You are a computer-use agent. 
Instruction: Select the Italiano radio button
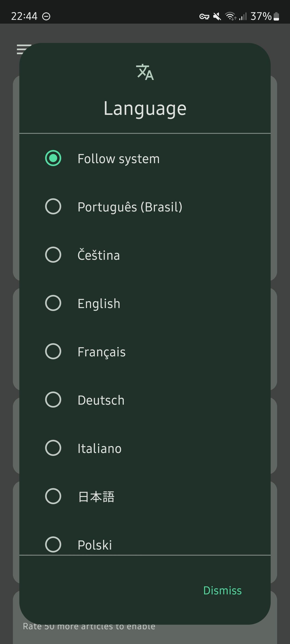(x=53, y=448)
